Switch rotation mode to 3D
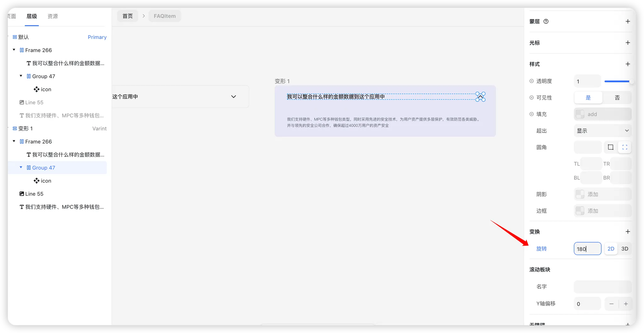 pyautogui.click(x=625, y=249)
